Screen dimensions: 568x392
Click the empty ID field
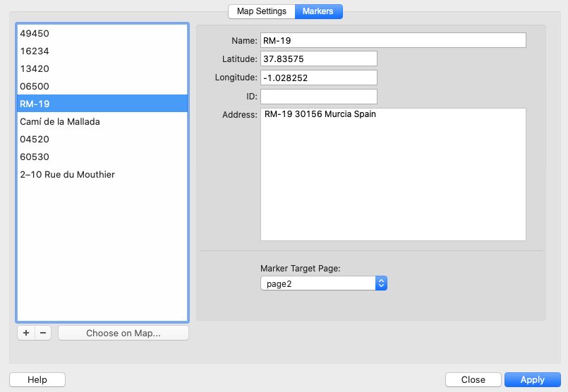click(x=318, y=96)
